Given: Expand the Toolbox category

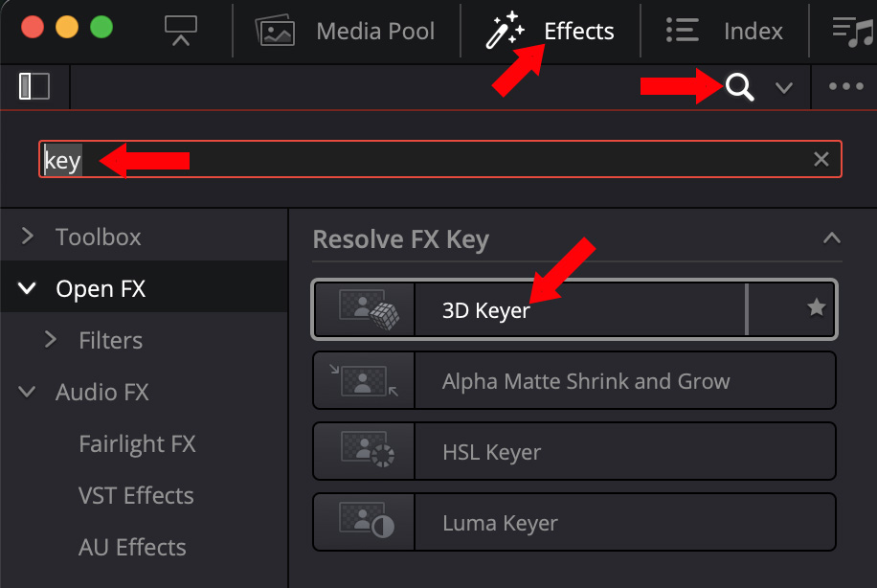Looking at the screenshot, I should tap(28, 237).
